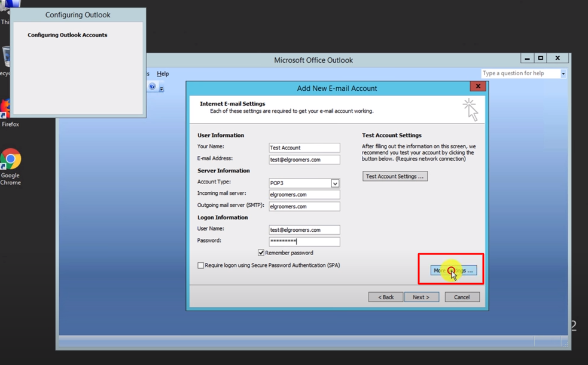Click the Password field

304,241
